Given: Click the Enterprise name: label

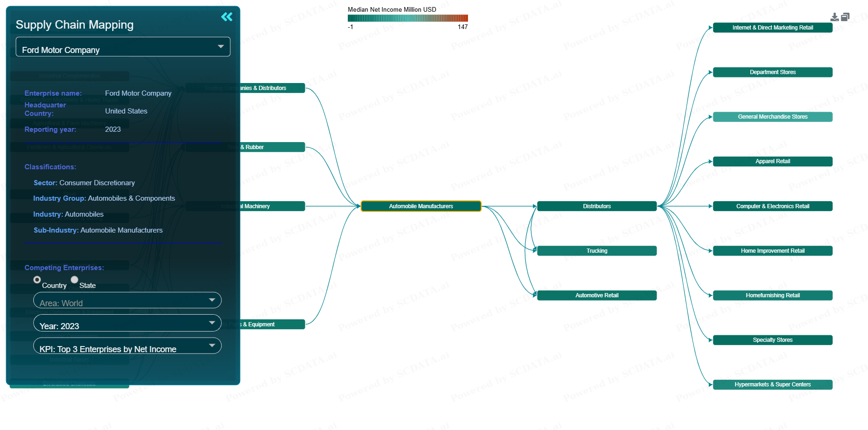Looking at the screenshot, I should (x=53, y=93).
